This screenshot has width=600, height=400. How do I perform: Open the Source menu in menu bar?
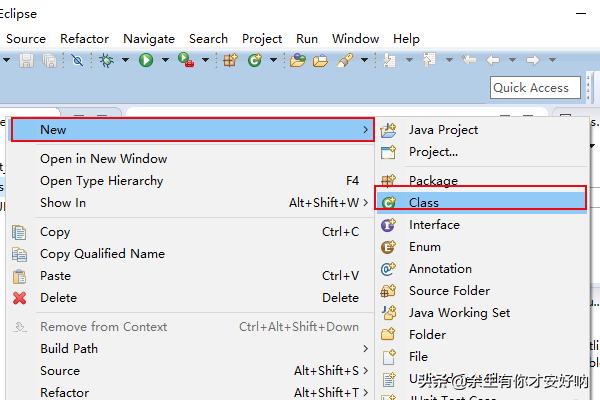pyautogui.click(x=26, y=39)
